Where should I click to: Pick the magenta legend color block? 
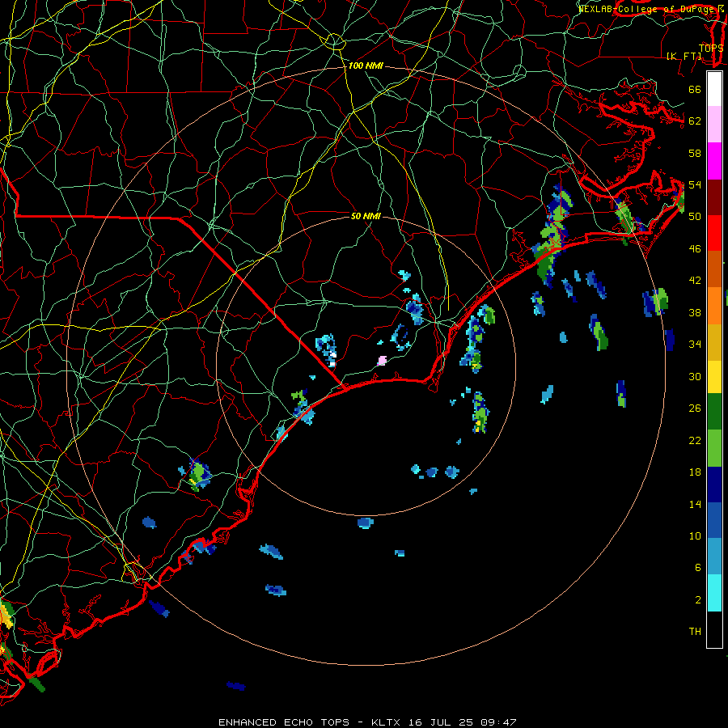714,161
